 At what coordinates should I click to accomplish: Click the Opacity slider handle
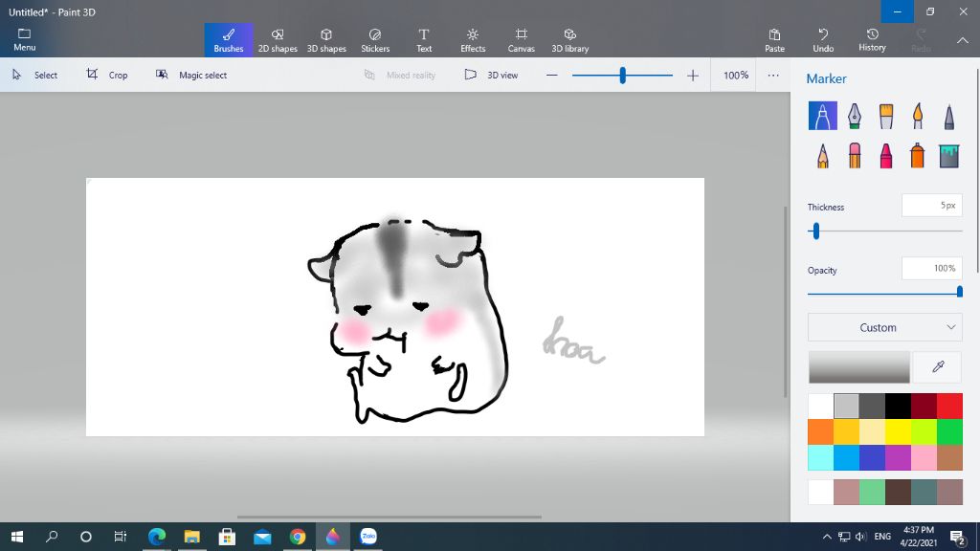(959, 293)
